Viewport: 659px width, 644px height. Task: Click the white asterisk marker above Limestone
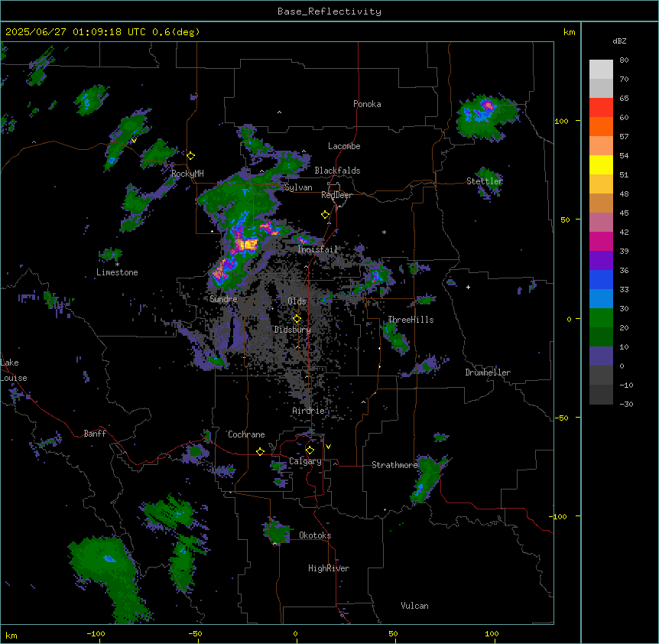pyautogui.click(x=117, y=265)
